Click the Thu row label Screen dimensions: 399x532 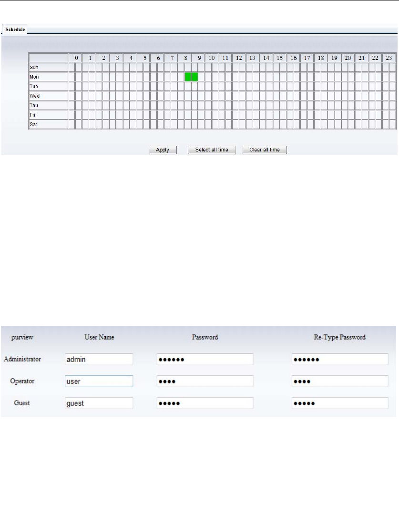34,106
